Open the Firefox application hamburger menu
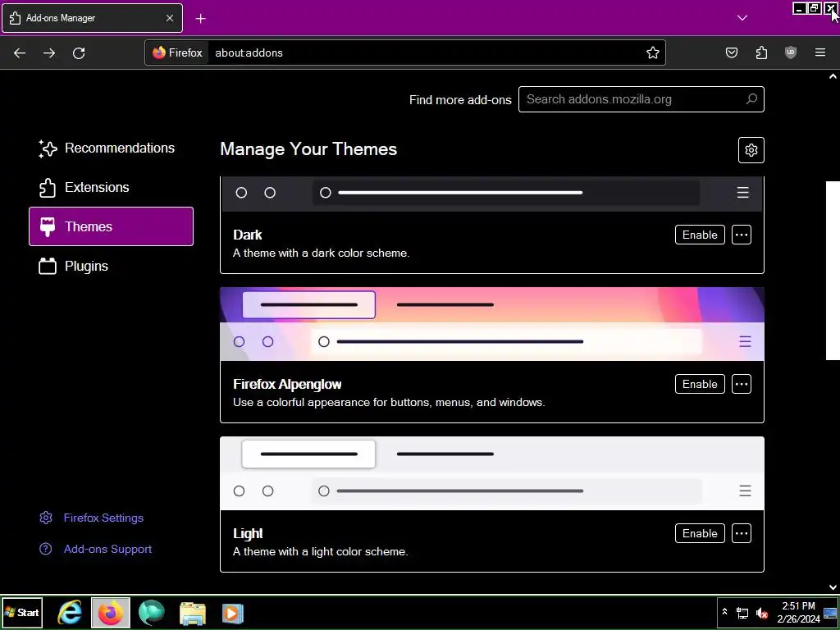Viewport: 840px width, 630px height. (x=819, y=52)
